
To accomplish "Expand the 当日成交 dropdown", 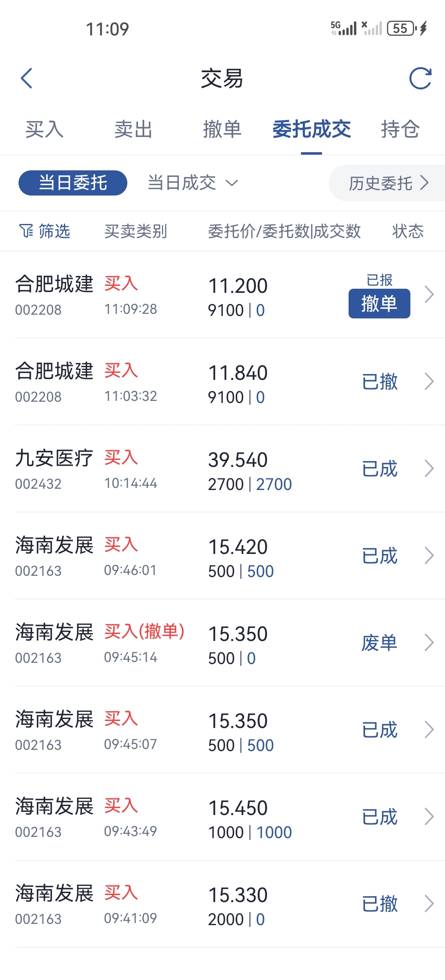I will 193,183.
